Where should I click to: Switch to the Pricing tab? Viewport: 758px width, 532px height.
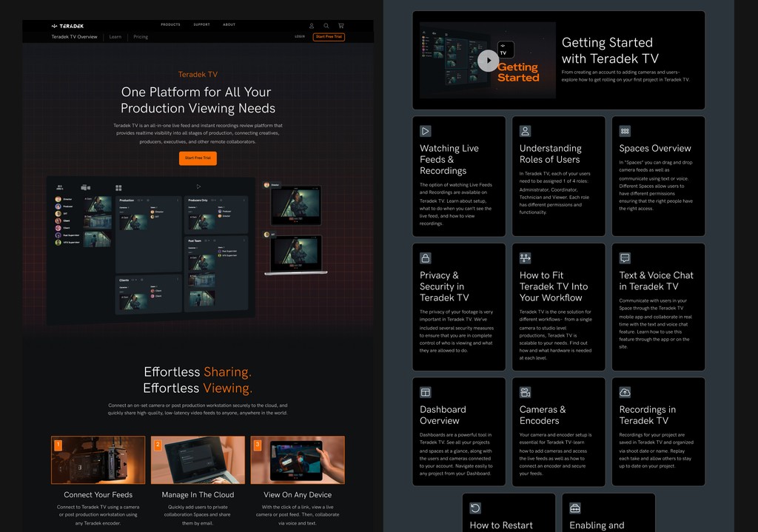141,37
